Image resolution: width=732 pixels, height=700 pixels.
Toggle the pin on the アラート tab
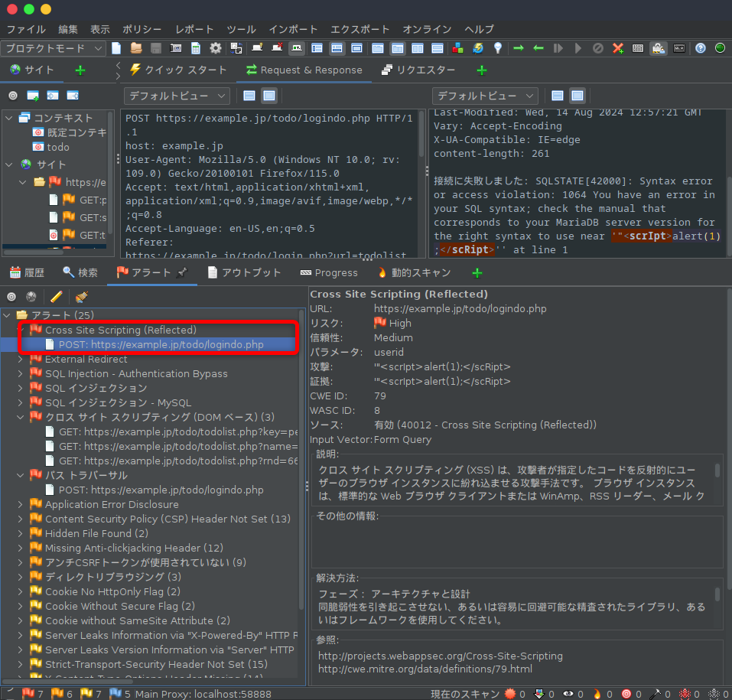[182, 272]
